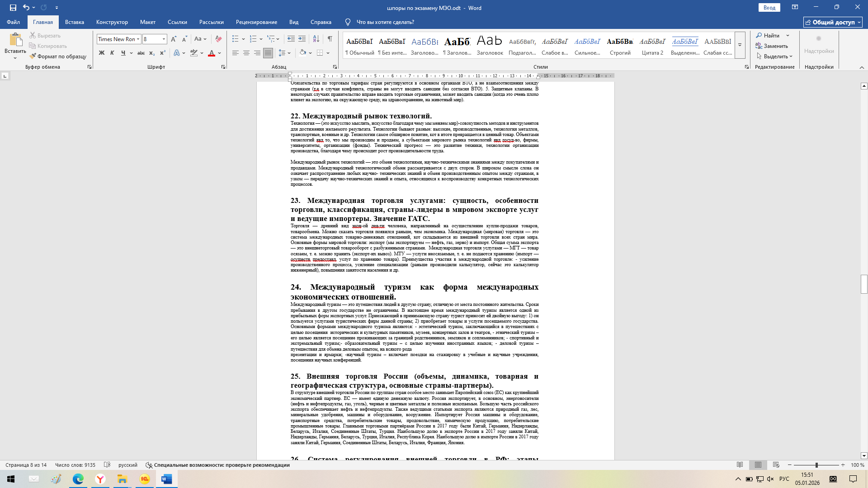Click the Общий доступ share button
This screenshot has height=488, width=868.
point(833,22)
